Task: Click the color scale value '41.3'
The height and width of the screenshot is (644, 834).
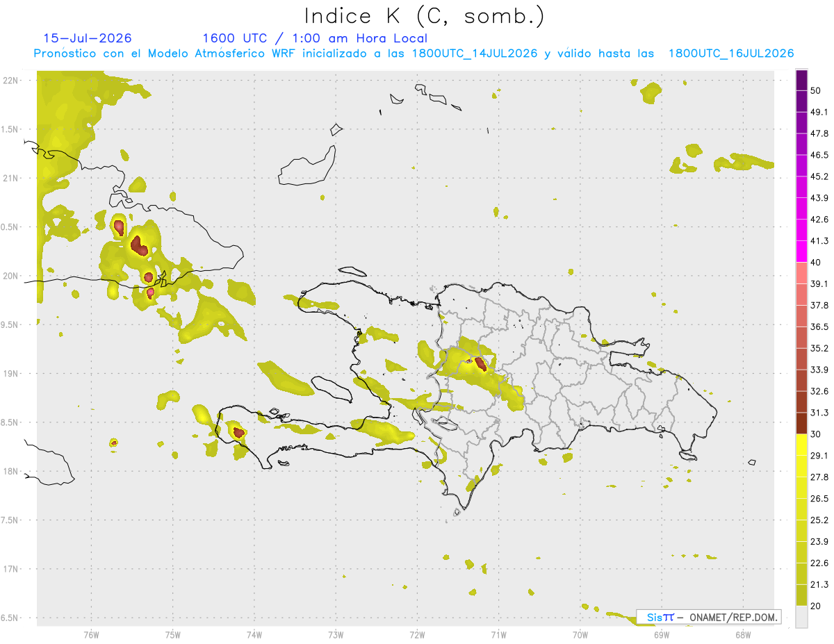Action: (819, 241)
